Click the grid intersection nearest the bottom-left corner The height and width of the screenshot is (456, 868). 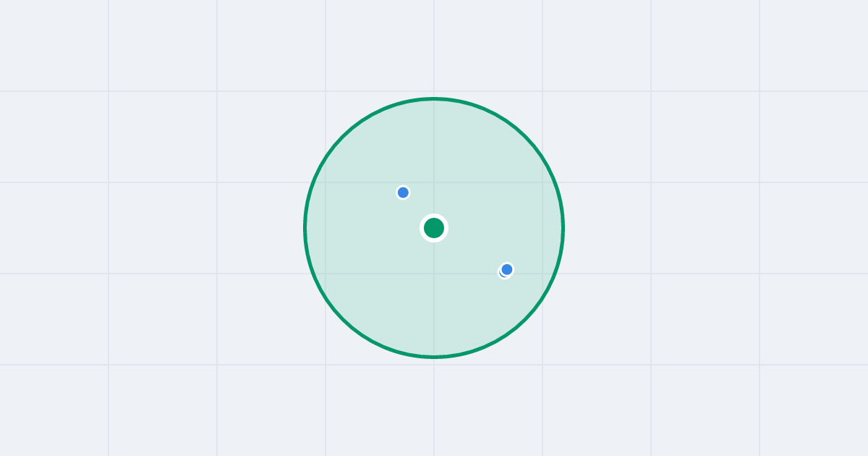109,365
